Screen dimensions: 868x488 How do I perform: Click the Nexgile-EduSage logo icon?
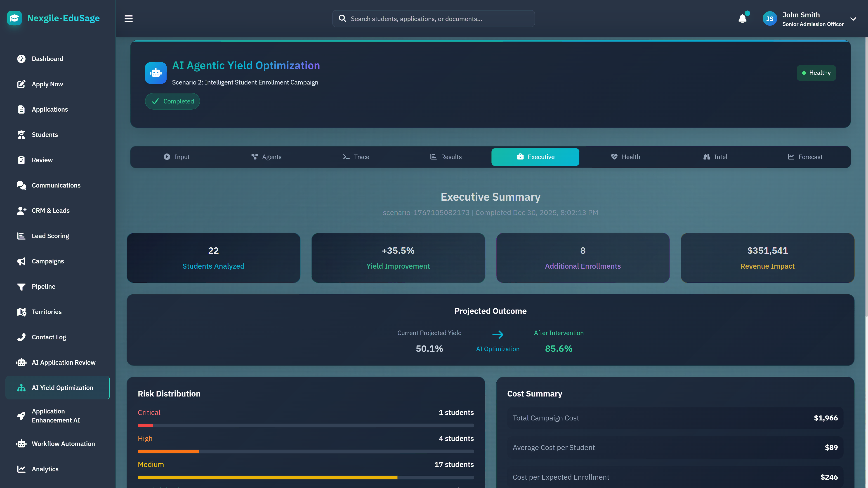tap(14, 18)
